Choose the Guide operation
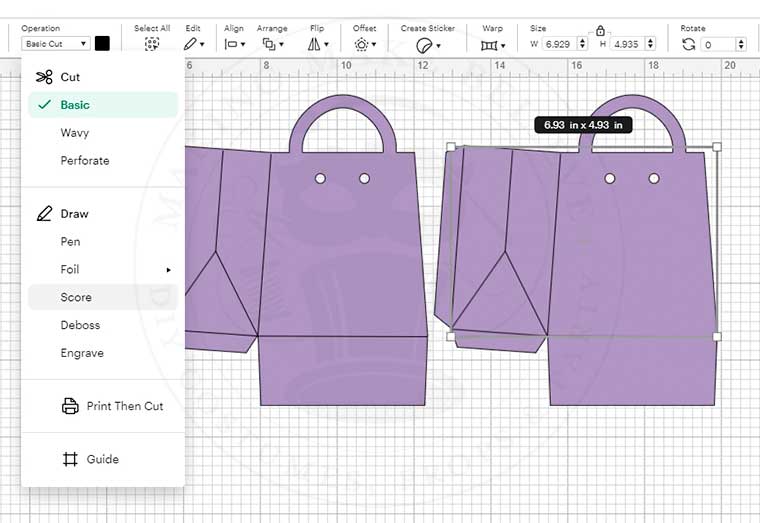The height and width of the screenshot is (523, 760). (x=102, y=459)
